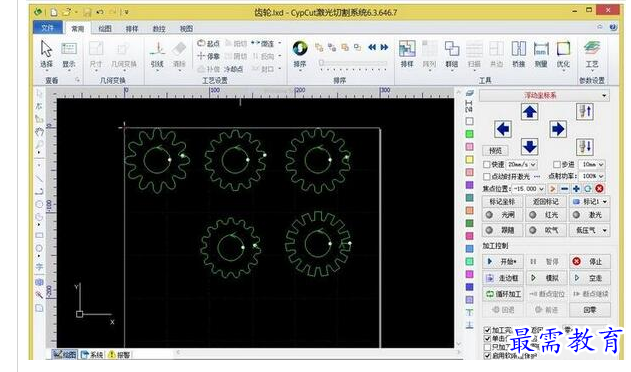Toggle the 激光 laser button
Viewport: 631px width, 372px height.
tap(589, 215)
